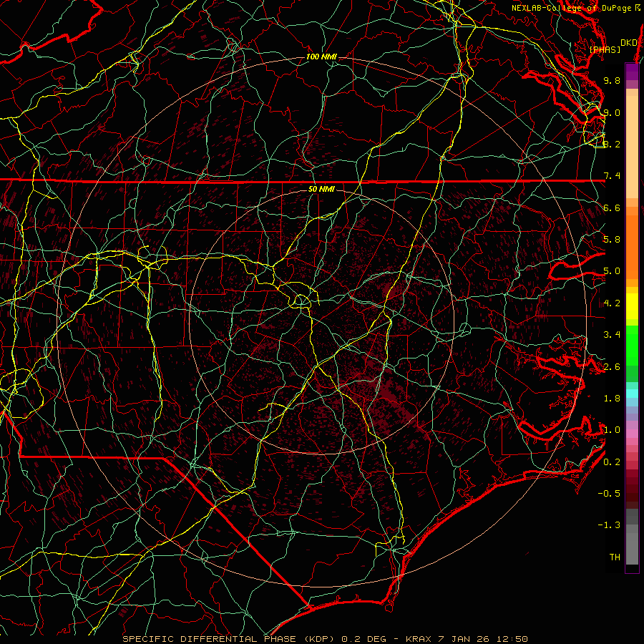The image size is (644, 644).
Task: Click the 5.0 value on the color scale
Action: (x=612, y=271)
